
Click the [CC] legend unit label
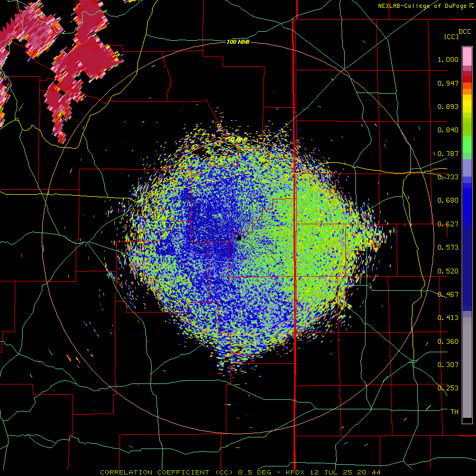coord(451,36)
